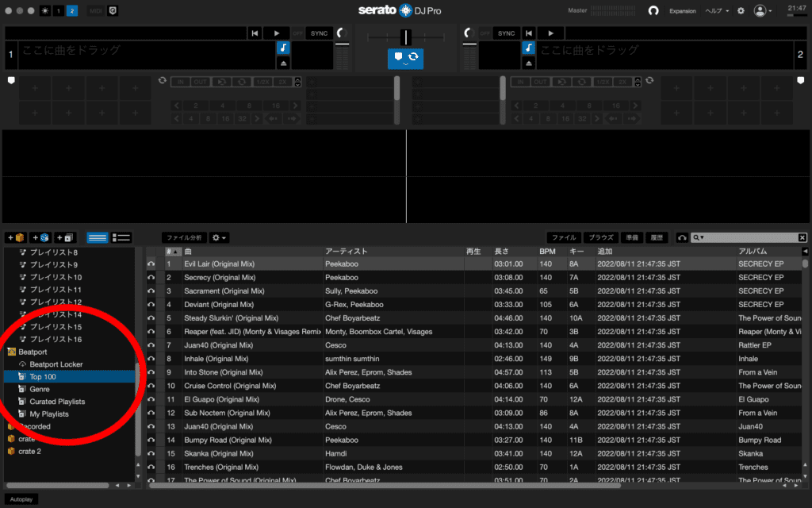
Task: Click the deck 2 cue points marker icon
Action: (x=801, y=80)
